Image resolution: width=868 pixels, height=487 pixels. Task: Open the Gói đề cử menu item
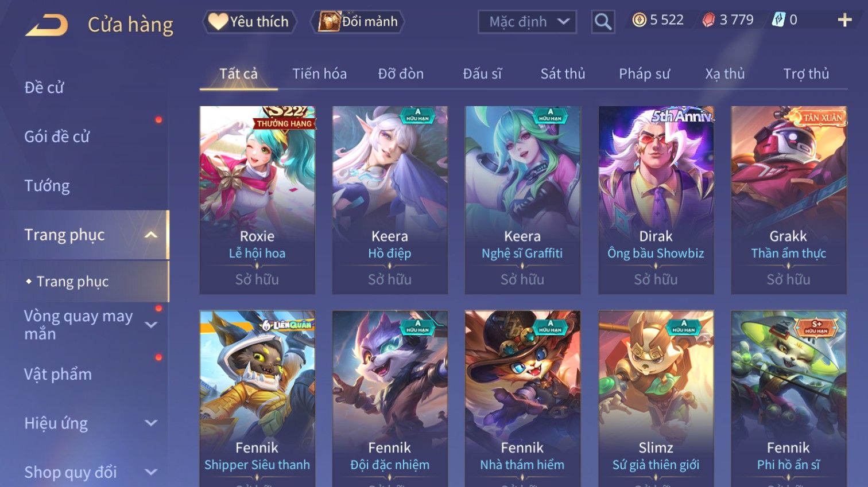click(57, 137)
